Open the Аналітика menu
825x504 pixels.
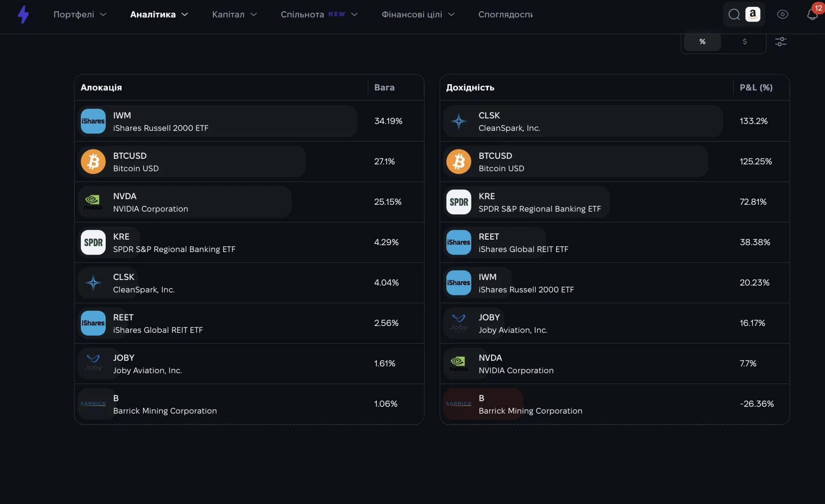tap(159, 14)
